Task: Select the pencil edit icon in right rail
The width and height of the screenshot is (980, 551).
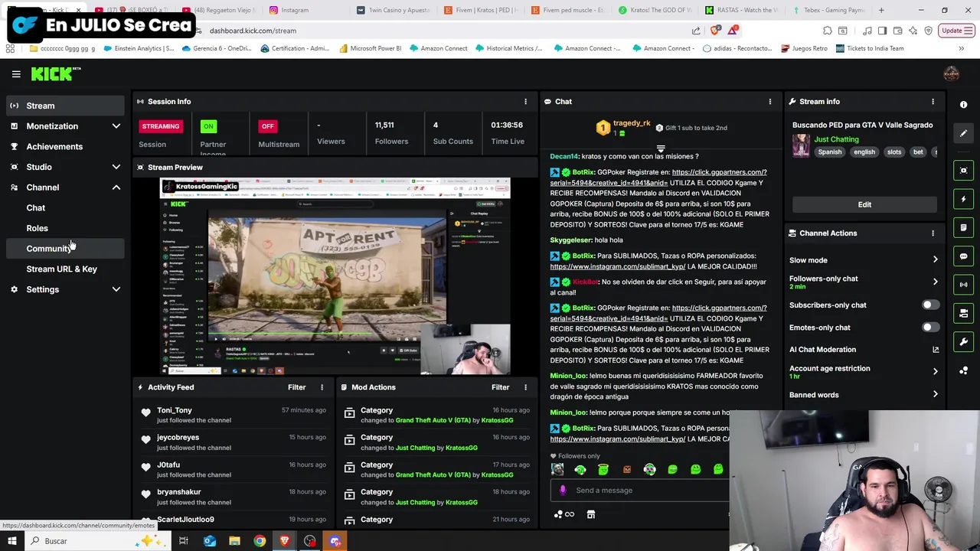Action: [x=964, y=133]
